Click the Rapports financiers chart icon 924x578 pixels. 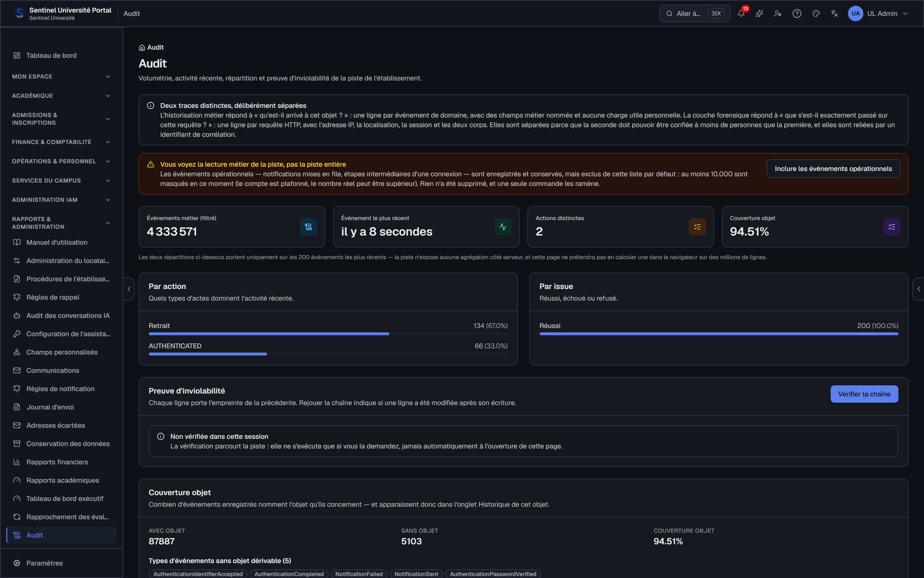pos(17,462)
